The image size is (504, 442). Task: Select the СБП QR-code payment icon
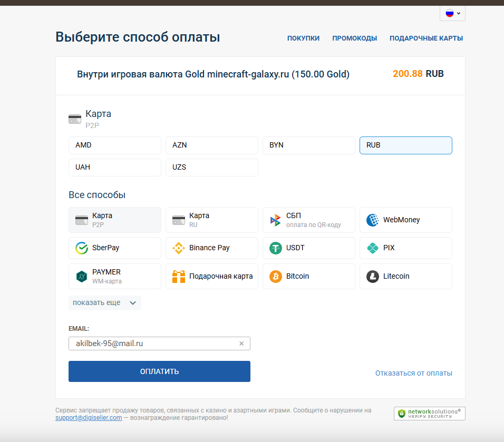pos(276,220)
